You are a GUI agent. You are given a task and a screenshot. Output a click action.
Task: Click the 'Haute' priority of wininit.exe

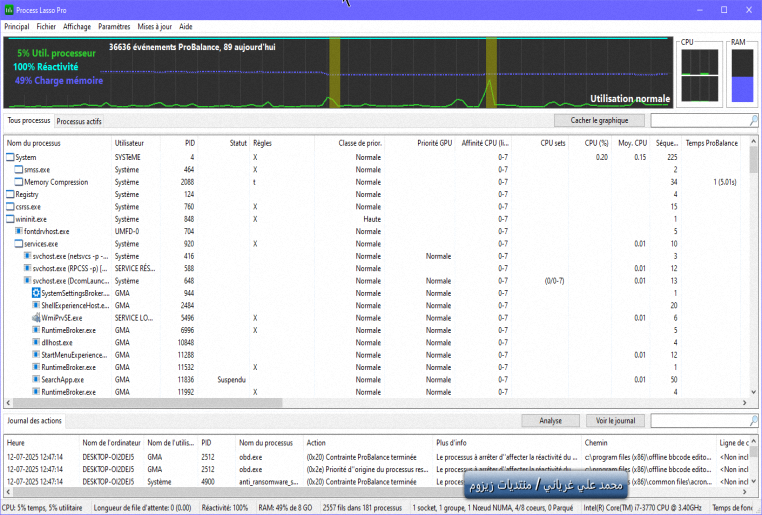(372, 219)
